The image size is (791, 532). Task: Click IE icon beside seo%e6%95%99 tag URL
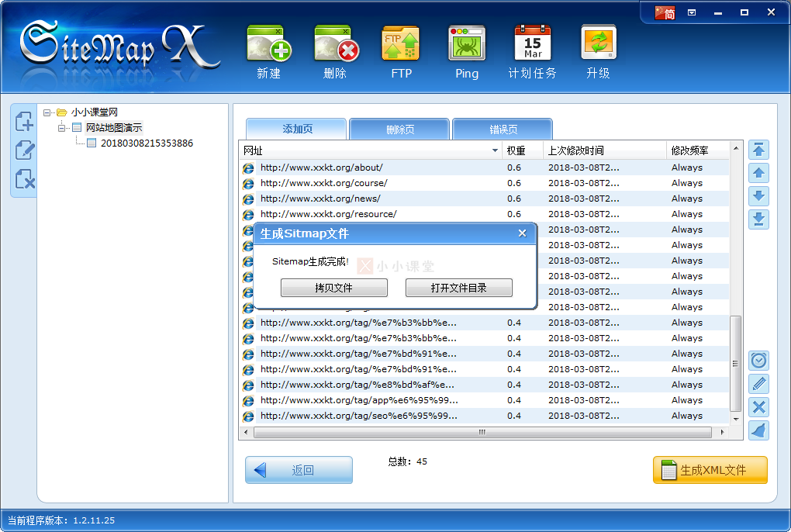[x=247, y=416]
